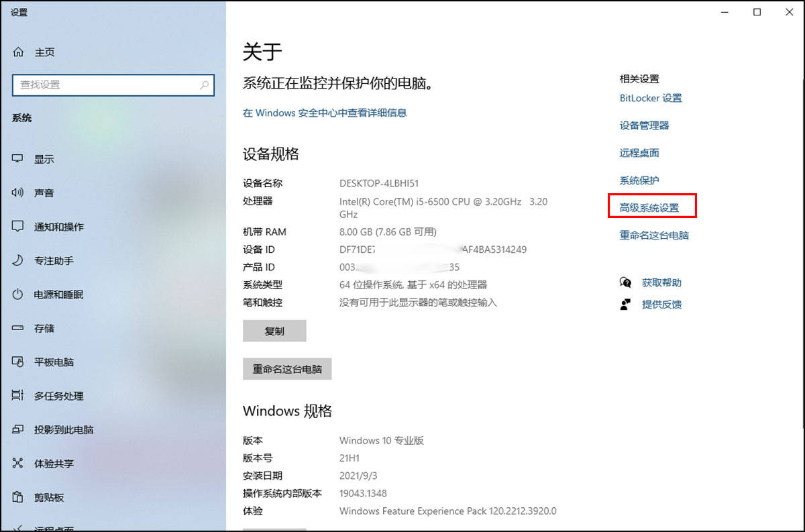Click the speaker icon beside 声音

coord(18,193)
